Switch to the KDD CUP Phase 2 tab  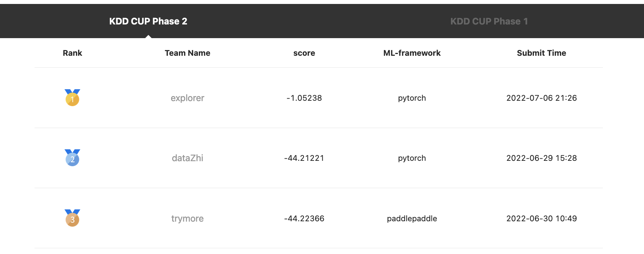click(x=148, y=21)
